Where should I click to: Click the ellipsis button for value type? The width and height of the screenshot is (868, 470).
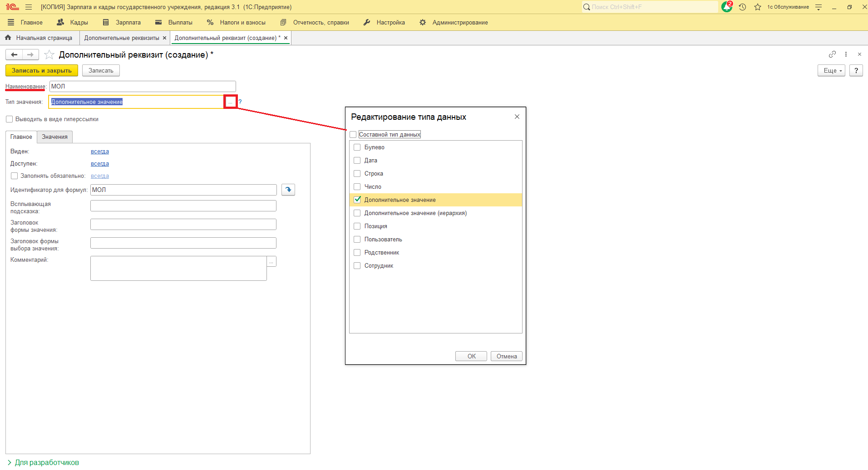coord(231,102)
